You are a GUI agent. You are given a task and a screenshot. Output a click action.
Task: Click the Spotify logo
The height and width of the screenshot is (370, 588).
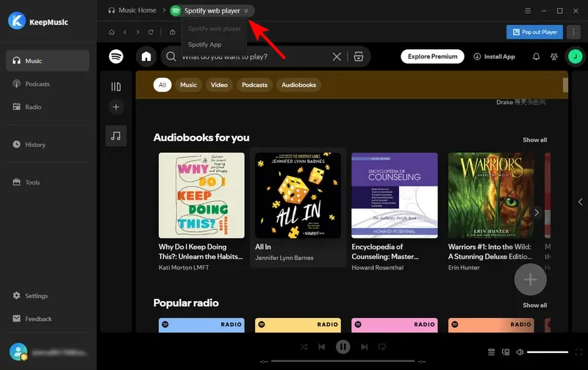(x=116, y=57)
